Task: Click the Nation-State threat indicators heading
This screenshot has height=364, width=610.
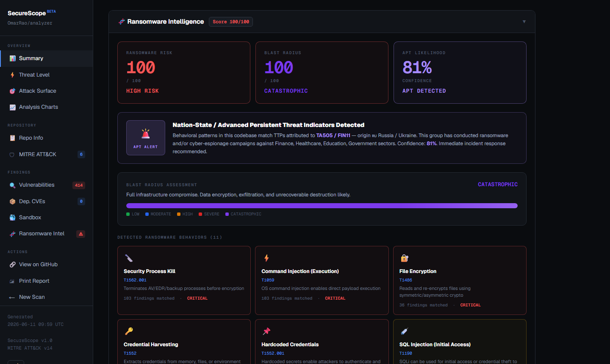Action: (x=269, y=125)
